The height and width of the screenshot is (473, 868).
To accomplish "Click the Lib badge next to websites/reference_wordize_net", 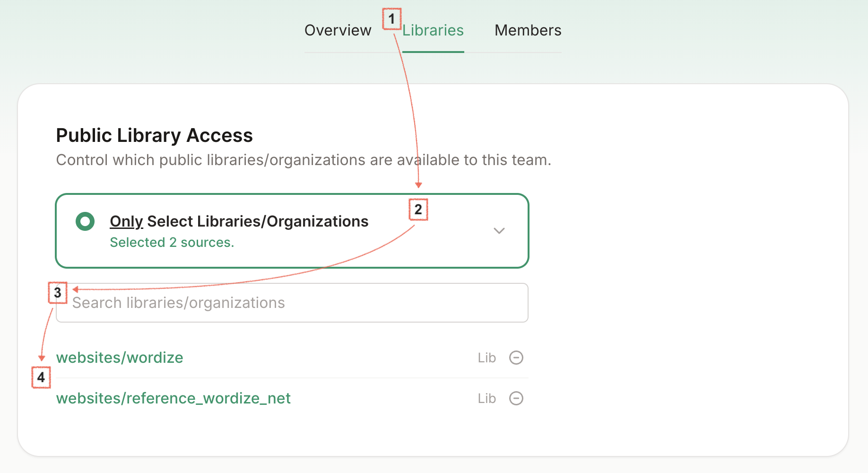I will 486,398.
